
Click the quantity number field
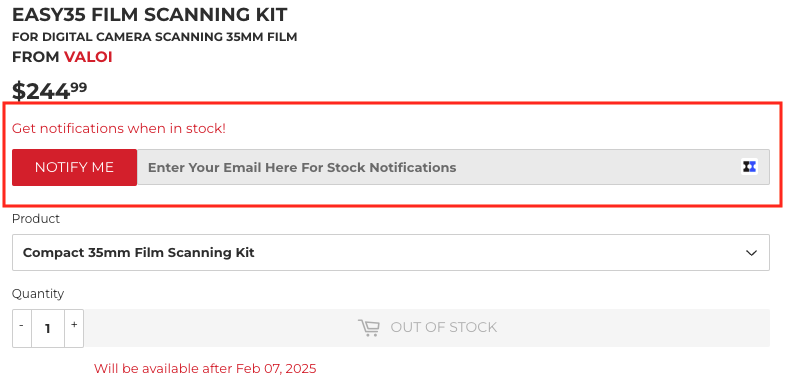point(48,328)
